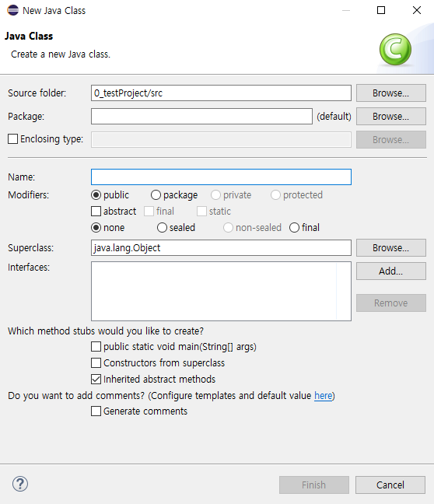Select the none radio option
This screenshot has height=504, width=434.
click(96, 228)
